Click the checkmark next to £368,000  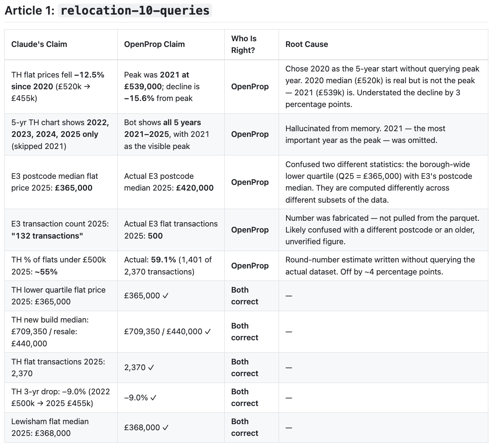point(166,427)
